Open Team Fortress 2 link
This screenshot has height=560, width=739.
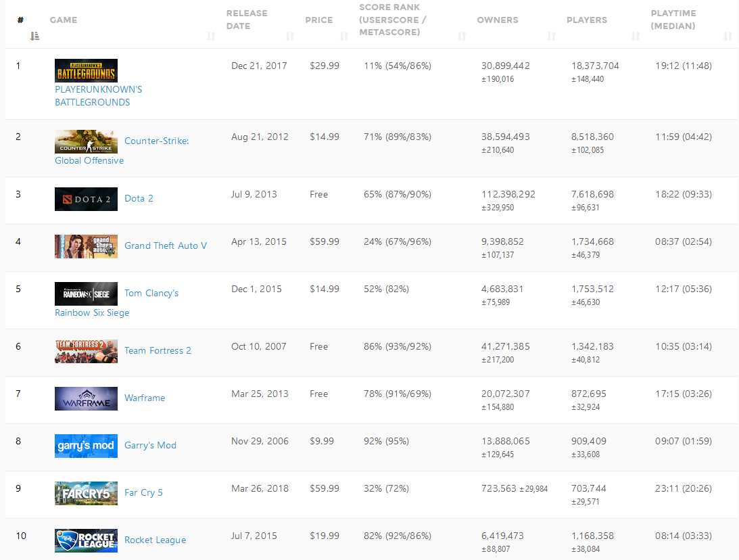coord(158,351)
